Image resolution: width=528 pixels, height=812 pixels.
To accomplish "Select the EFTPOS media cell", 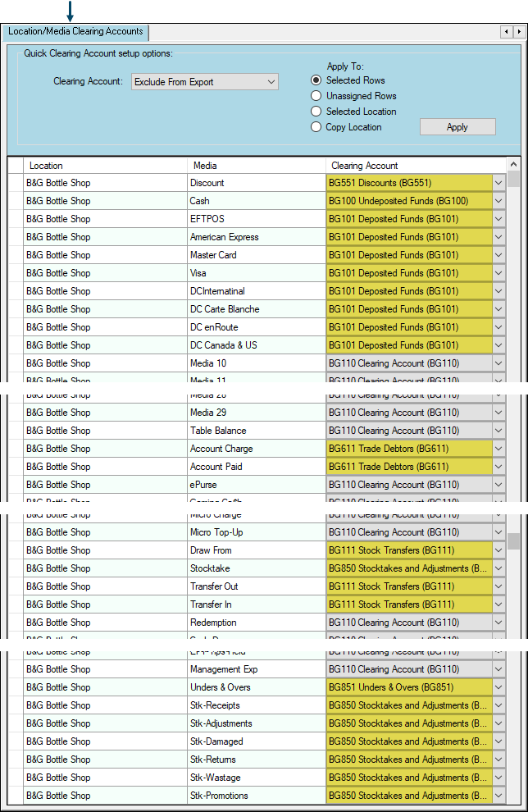I will pyautogui.click(x=256, y=219).
